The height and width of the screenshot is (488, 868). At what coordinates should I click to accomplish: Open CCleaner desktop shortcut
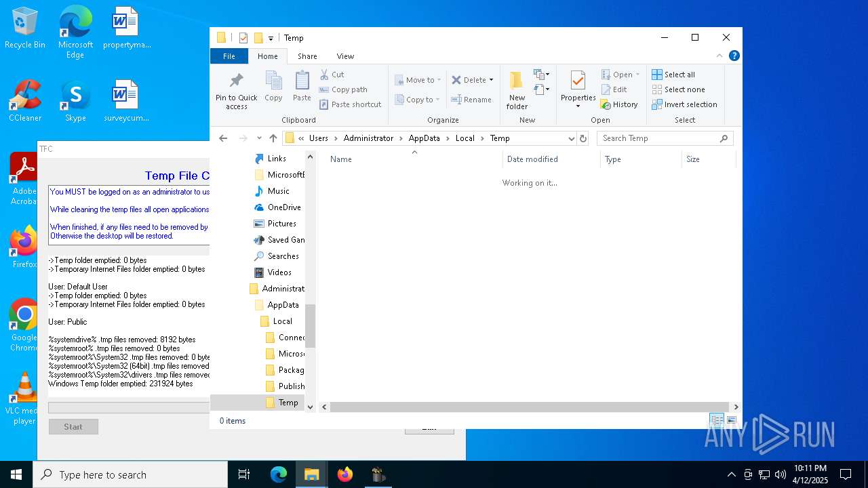(x=25, y=102)
